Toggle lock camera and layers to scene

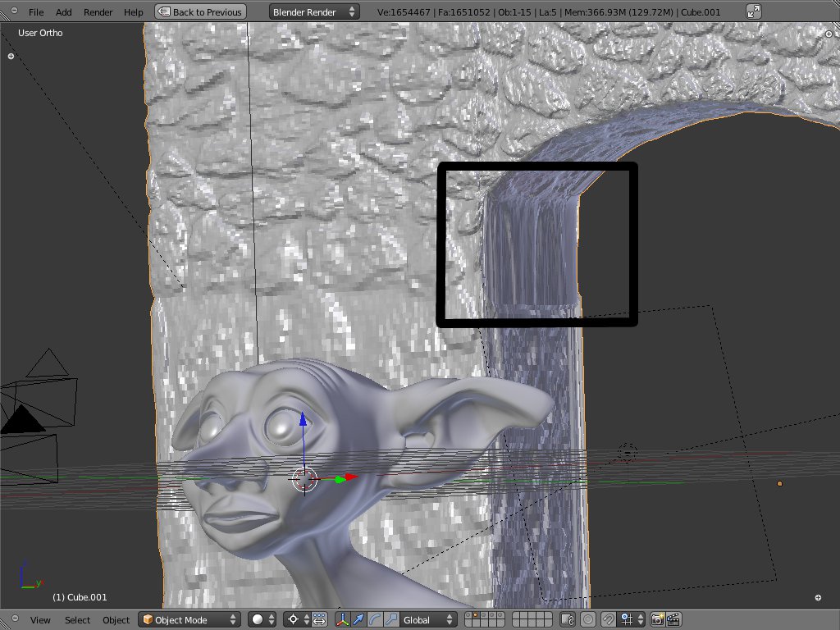(x=568, y=620)
